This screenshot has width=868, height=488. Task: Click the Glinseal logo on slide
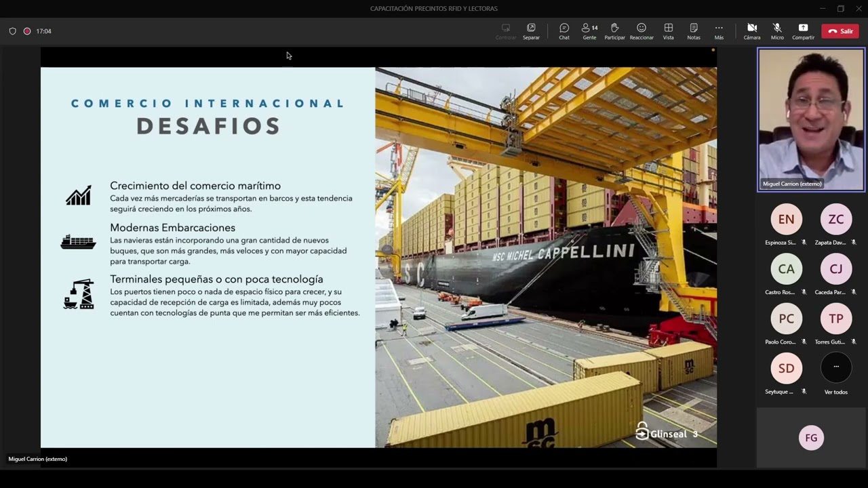coord(661,432)
